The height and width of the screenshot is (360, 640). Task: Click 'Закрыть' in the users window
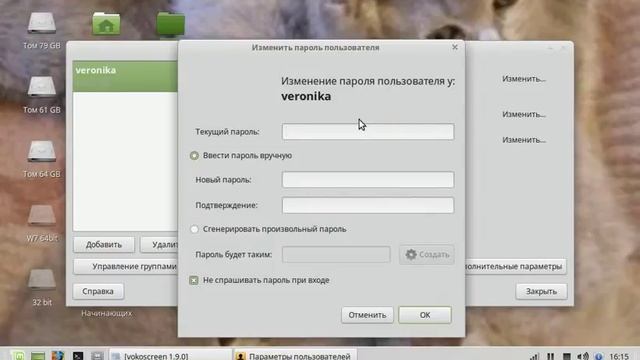click(541, 291)
